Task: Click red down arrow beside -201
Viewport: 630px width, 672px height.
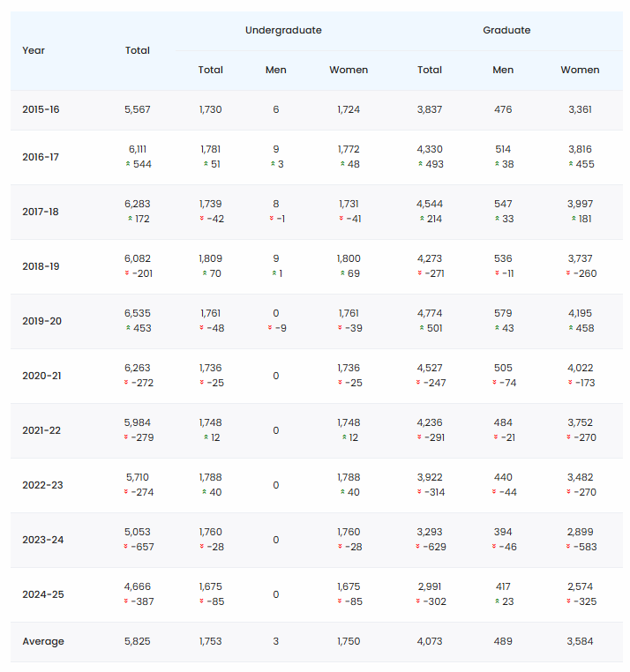Action: point(127,273)
